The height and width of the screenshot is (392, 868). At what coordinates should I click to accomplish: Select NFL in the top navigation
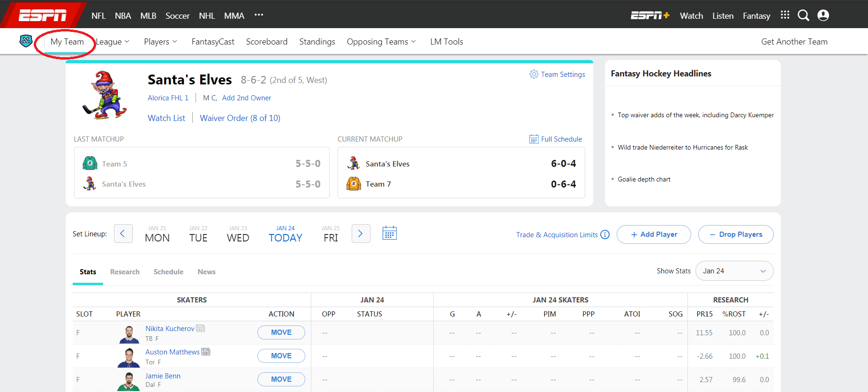point(98,15)
